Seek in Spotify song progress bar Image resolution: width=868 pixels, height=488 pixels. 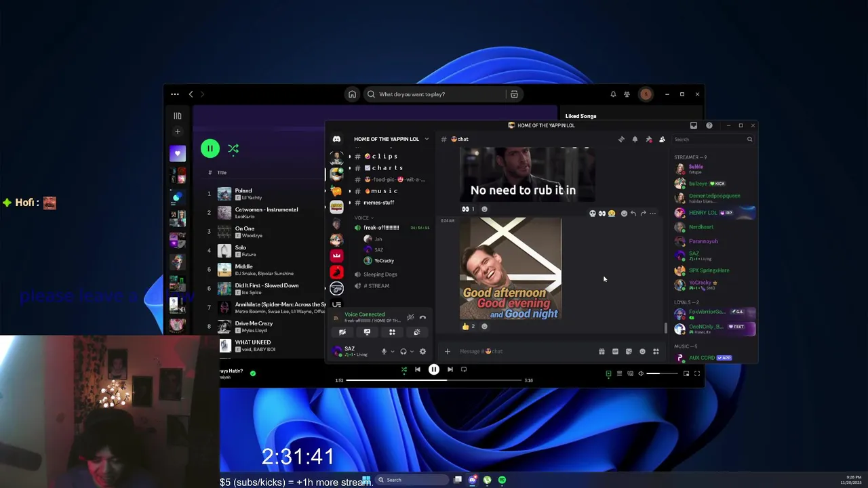(435, 380)
